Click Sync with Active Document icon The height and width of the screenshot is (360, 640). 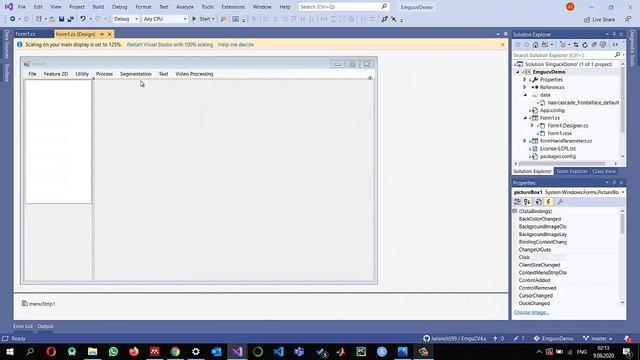tap(576, 45)
